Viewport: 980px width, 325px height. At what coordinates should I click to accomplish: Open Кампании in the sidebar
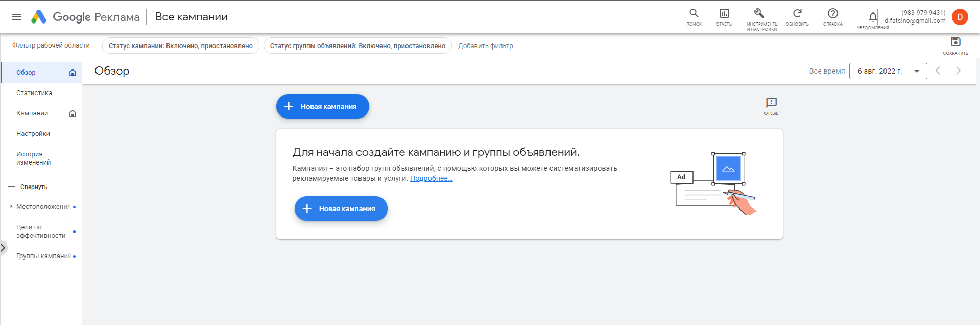tap(32, 113)
